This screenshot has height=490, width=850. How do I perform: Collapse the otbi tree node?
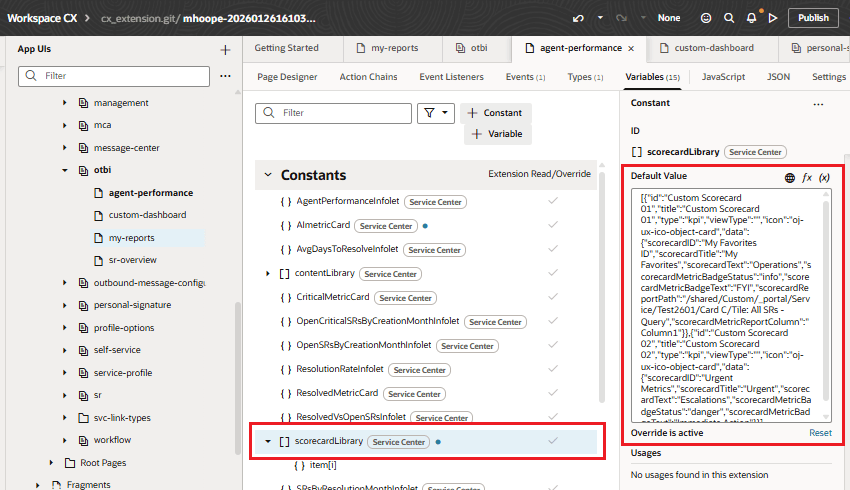(65, 170)
